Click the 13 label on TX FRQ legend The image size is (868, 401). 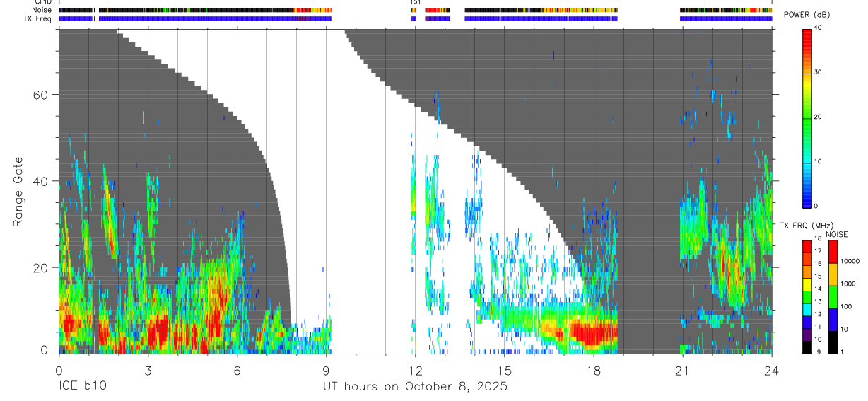coord(818,302)
